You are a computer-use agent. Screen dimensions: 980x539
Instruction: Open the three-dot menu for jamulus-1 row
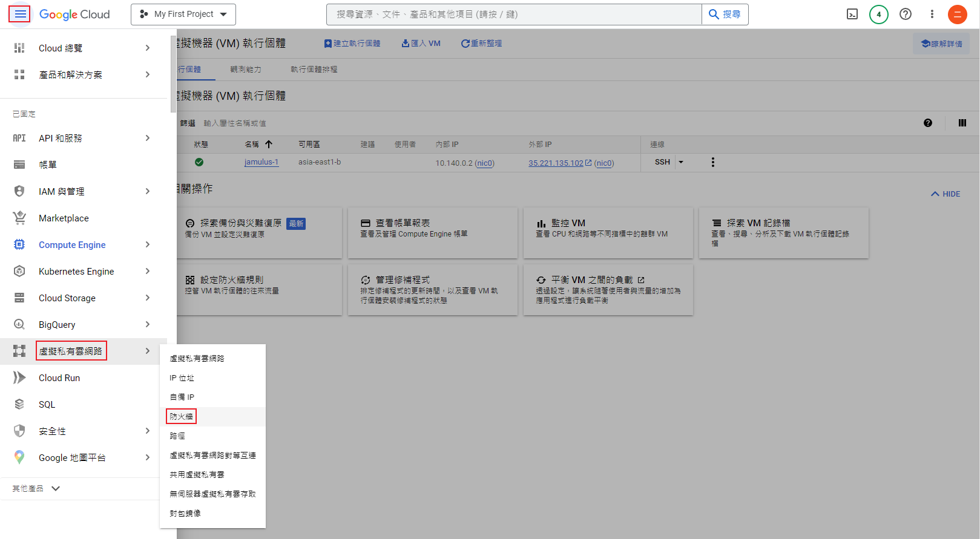[x=712, y=162]
